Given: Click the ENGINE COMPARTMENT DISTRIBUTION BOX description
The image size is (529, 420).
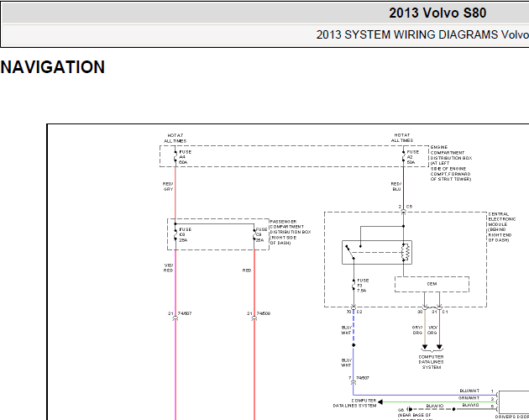Looking at the screenshot, I should tap(451, 163).
